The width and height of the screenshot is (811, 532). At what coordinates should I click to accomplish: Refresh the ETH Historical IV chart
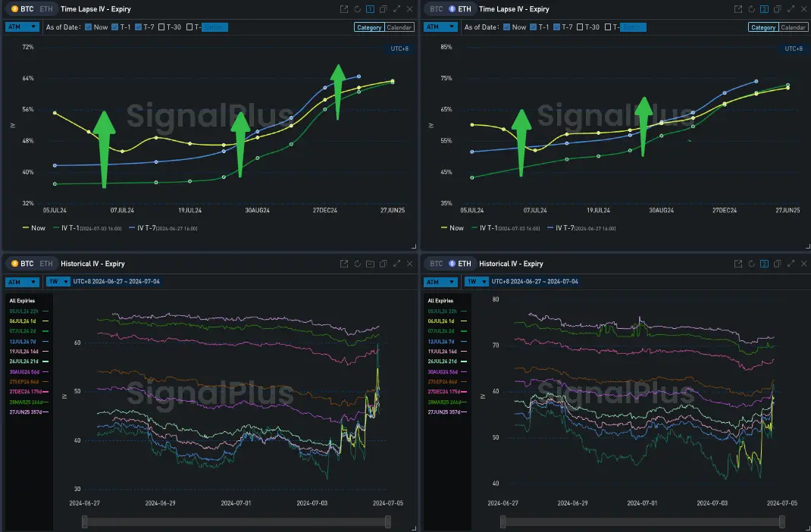click(x=751, y=264)
